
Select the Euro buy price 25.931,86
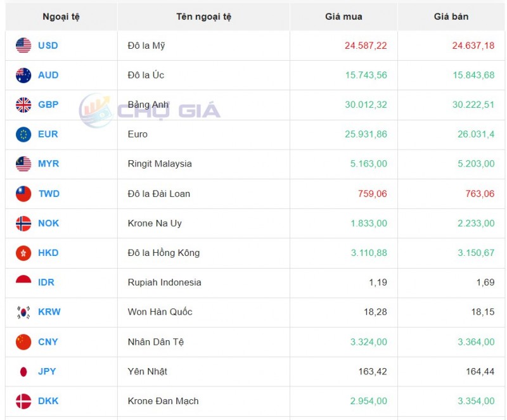coord(366,134)
